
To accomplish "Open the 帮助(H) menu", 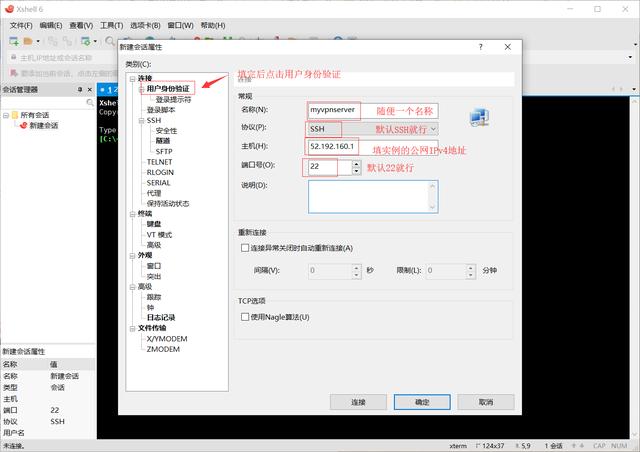I will click(213, 25).
